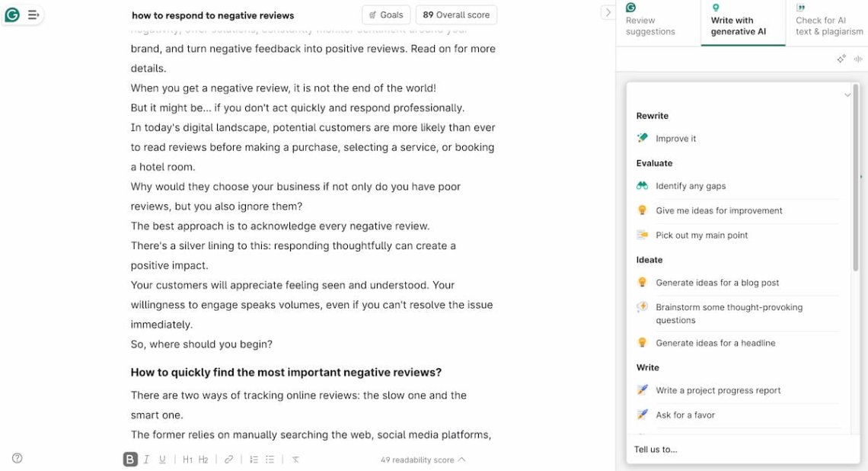868x471 pixels.
Task: Click the Grammarly logo icon
Action: (x=12, y=14)
